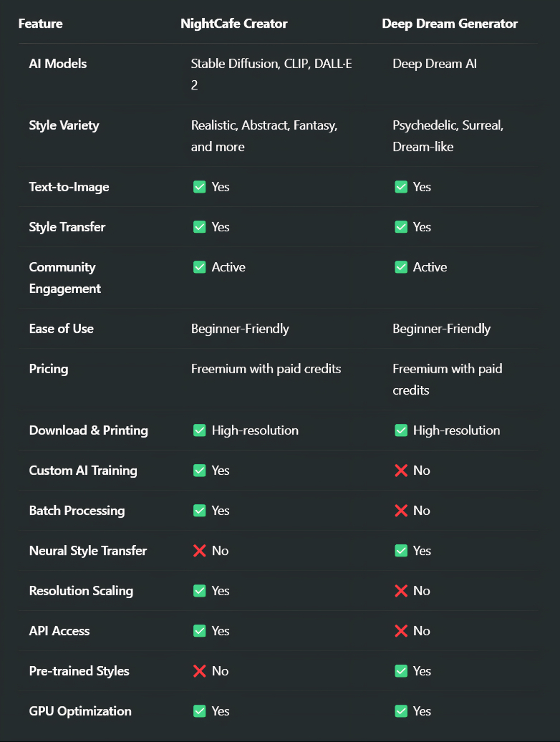Click the AI Models row label

coord(58,64)
